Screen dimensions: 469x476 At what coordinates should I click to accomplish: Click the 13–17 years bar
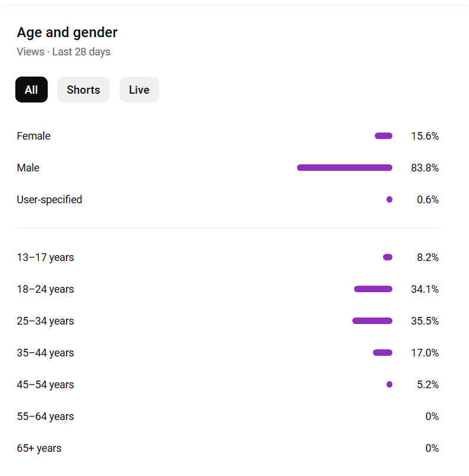388,257
